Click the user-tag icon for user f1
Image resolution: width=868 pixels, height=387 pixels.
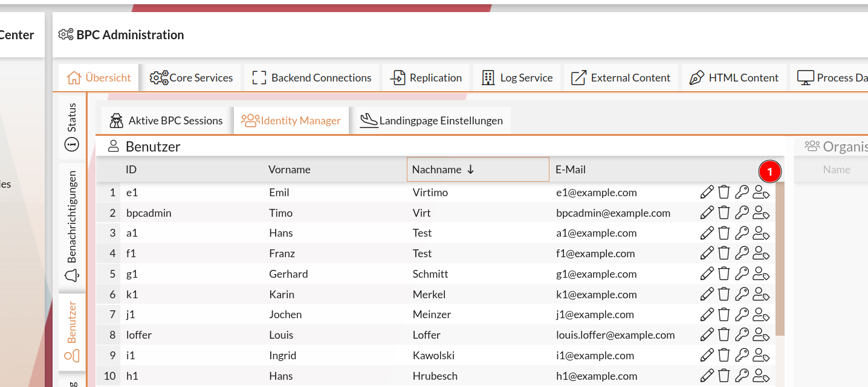[x=761, y=254]
